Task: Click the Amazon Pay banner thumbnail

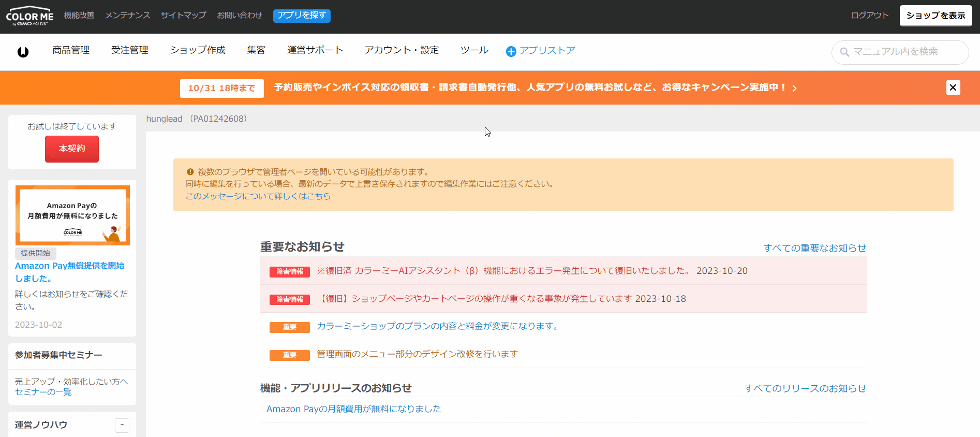Action: (72, 215)
